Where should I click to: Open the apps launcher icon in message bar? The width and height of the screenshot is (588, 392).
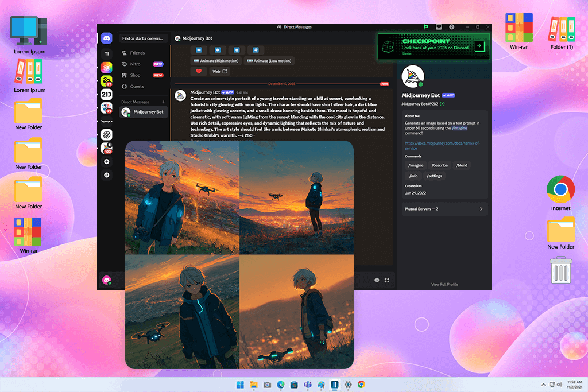386,280
